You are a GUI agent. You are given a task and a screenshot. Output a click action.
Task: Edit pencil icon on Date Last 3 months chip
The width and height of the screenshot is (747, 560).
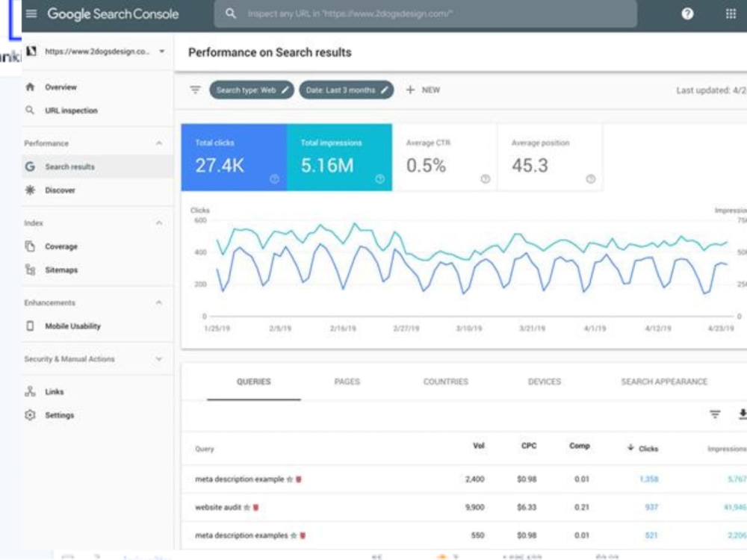pyautogui.click(x=385, y=90)
